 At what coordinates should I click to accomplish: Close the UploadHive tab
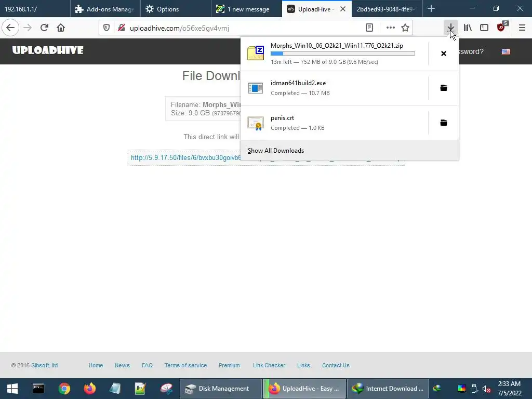coord(343,9)
